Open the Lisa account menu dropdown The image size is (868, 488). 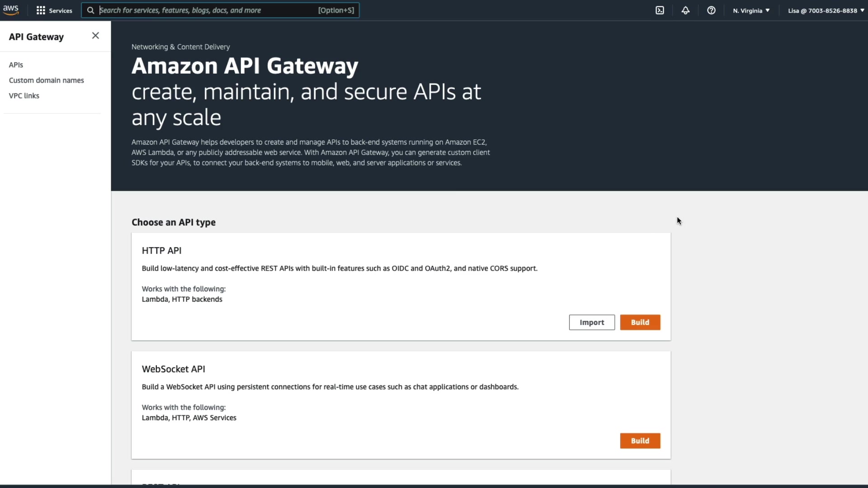pyautogui.click(x=826, y=10)
